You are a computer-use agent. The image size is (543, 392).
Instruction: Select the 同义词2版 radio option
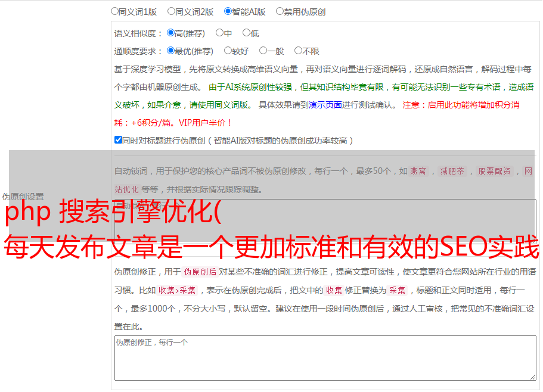click(x=171, y=11)
